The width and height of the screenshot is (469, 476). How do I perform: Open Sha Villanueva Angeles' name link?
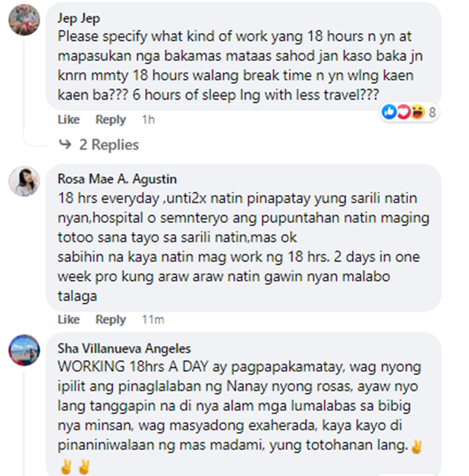point(124,349)
